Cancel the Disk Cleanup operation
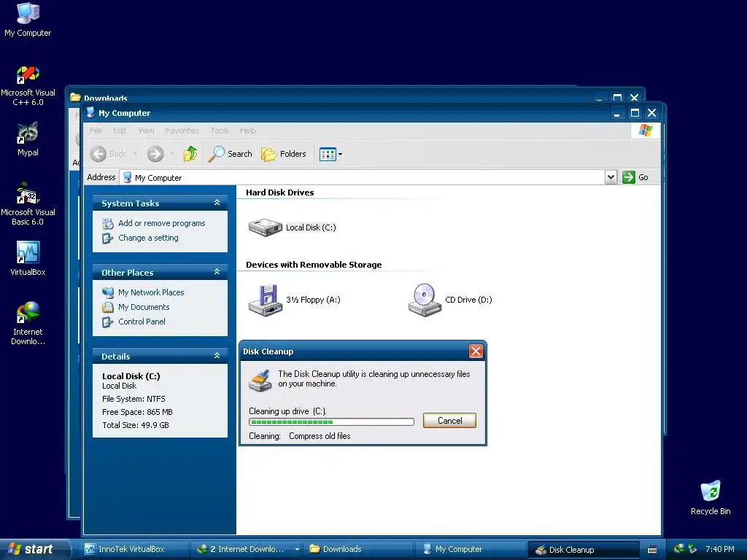 point(449,421)
